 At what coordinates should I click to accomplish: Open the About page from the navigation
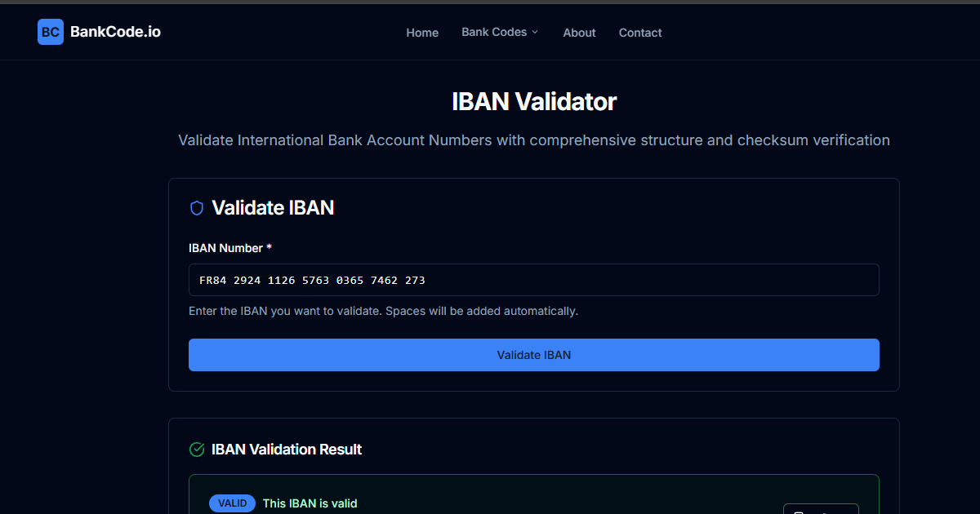579,33
